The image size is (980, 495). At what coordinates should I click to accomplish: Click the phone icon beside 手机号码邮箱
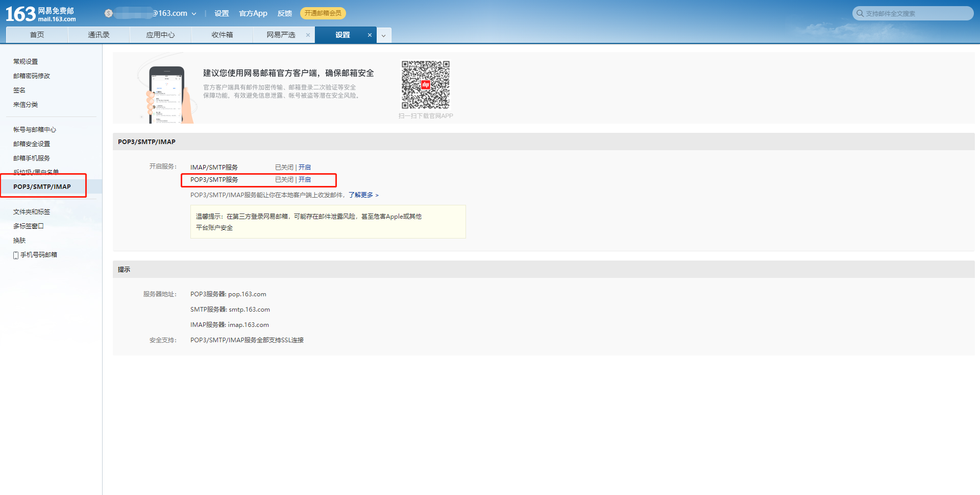pos(16,254)
